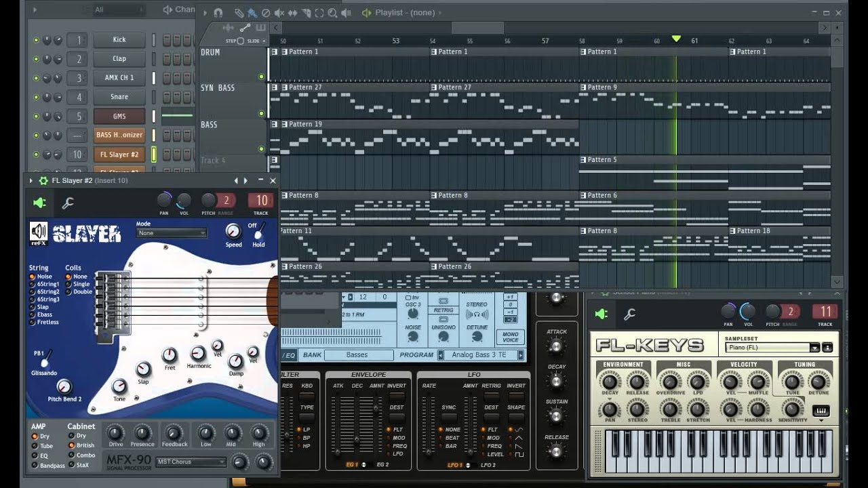Click the Playback speaker tool in Playlist

346,13
